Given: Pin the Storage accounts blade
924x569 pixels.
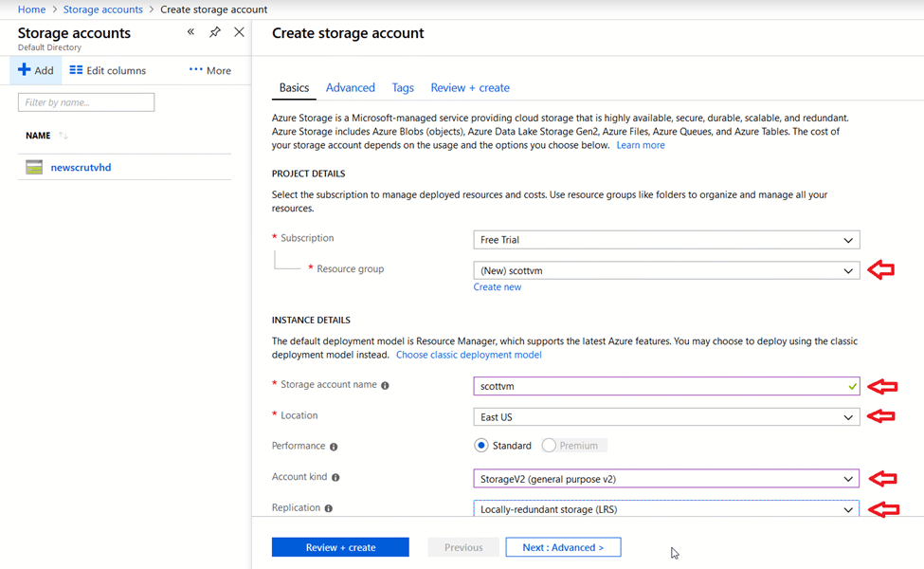Looking at the screenshot, I should pos(215,32).
